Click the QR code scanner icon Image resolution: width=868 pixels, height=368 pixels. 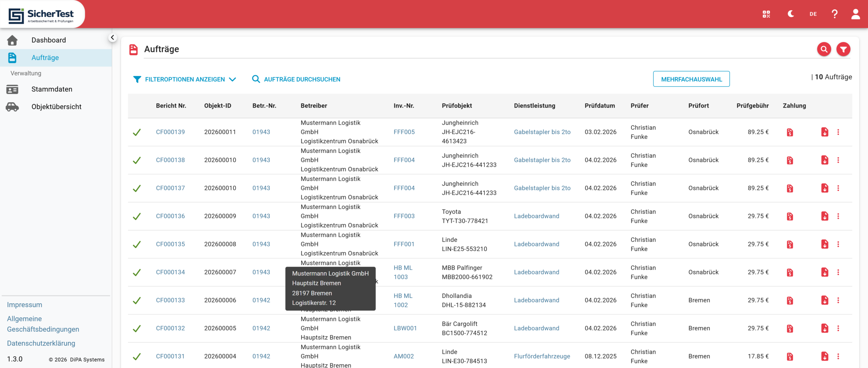(x=766, y=14)
